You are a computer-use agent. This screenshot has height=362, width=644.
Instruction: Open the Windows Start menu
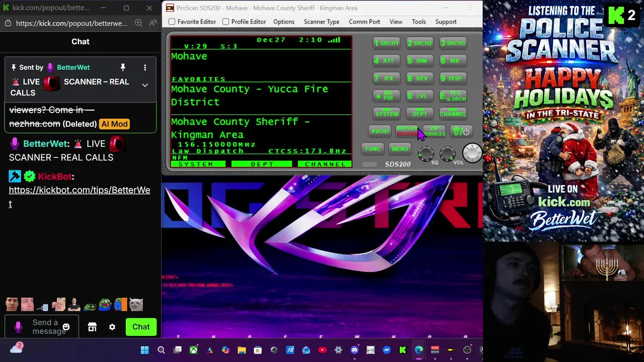(145, 350)
